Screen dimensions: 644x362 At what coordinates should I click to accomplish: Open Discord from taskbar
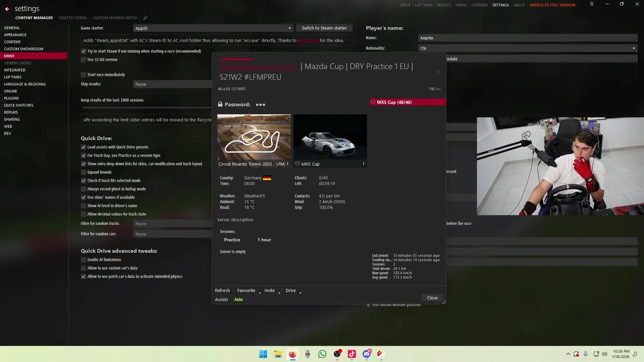pos(367,354)
